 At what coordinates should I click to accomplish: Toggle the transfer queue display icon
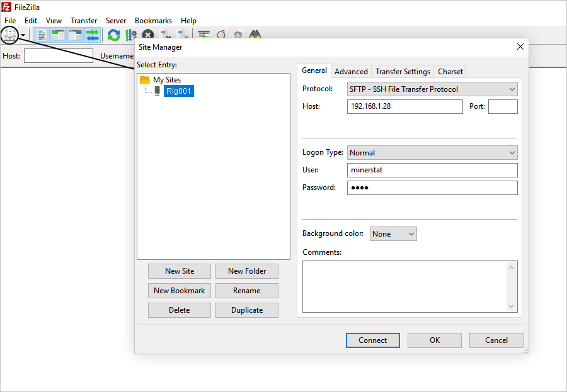[x=92, y=35]
